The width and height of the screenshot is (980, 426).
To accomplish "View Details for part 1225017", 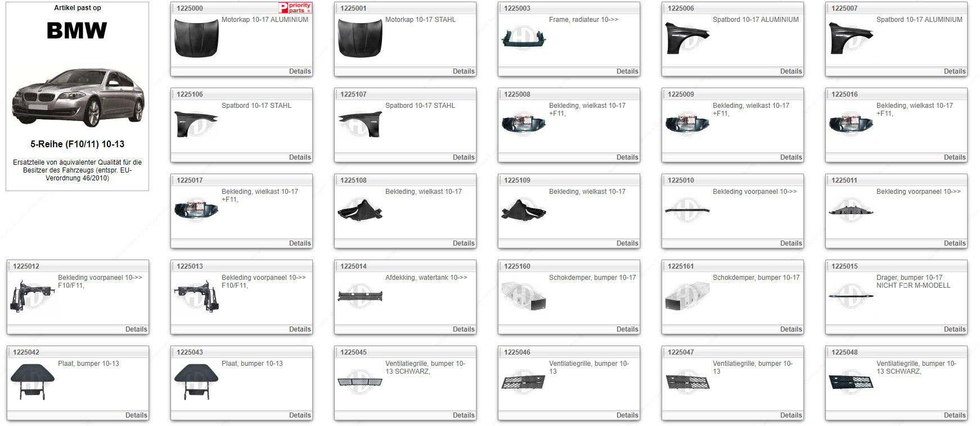I will [x=300, y=243].
